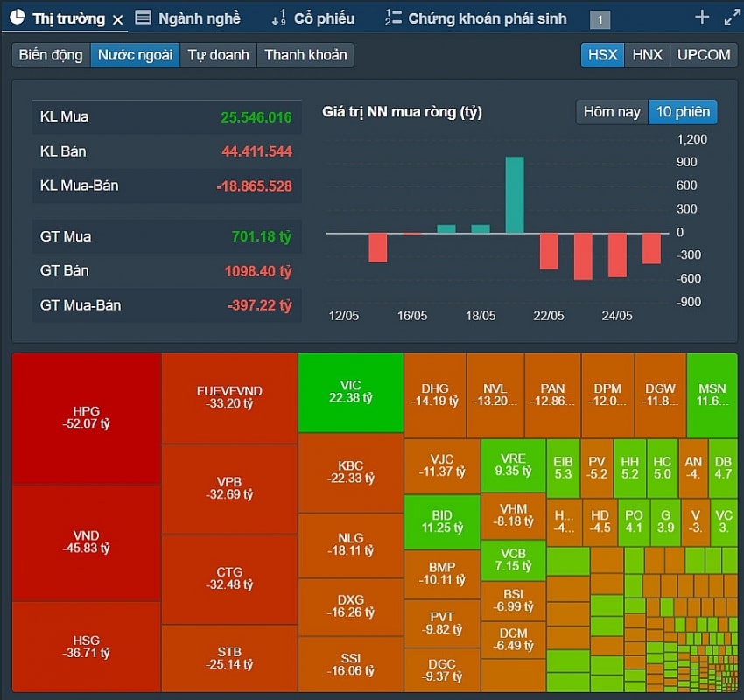The width and height of the screenshot is (744, 700).
Task: Expand panel to fullscreen with arrows icon
Action: click(732, 17)
